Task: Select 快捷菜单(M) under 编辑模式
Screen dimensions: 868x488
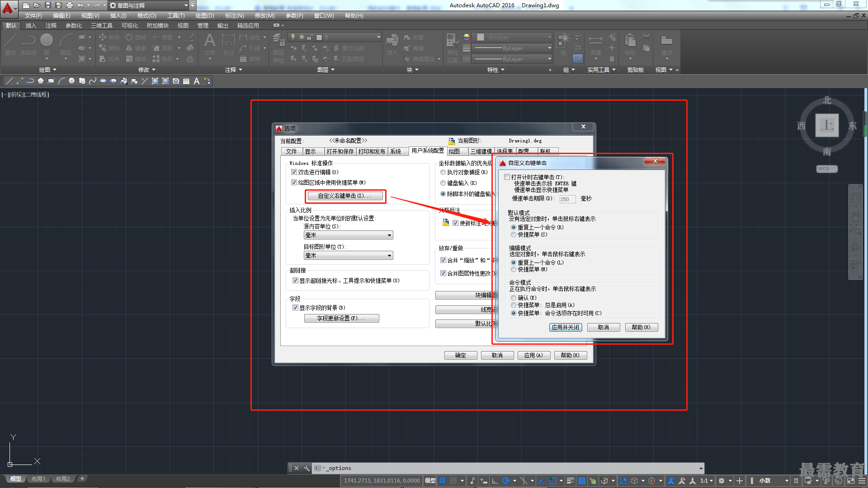Action: pyautogui.click(x=514, y=269)
